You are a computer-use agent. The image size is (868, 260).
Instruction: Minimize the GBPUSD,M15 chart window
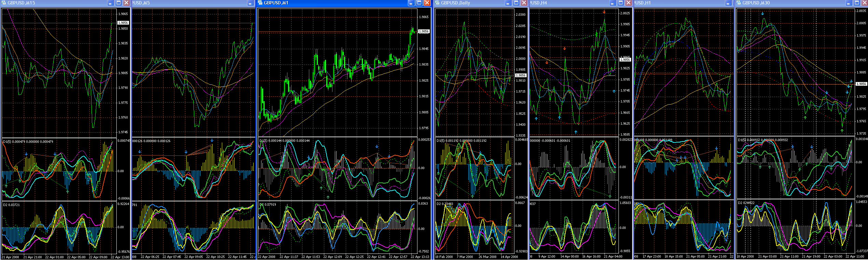coord(111,3)
